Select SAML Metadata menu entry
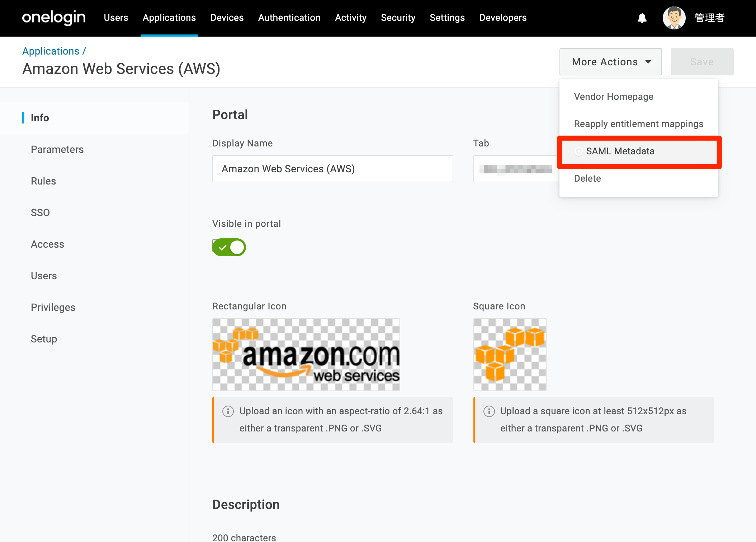This screenshot has width=756, height=542. pos(638,151)
